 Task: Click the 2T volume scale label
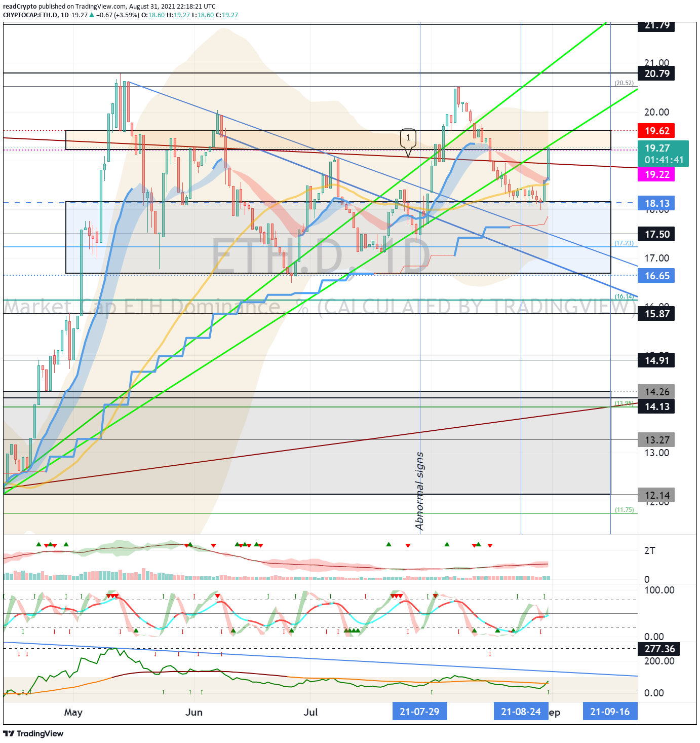pyautogui.click(x=649, y=550)
